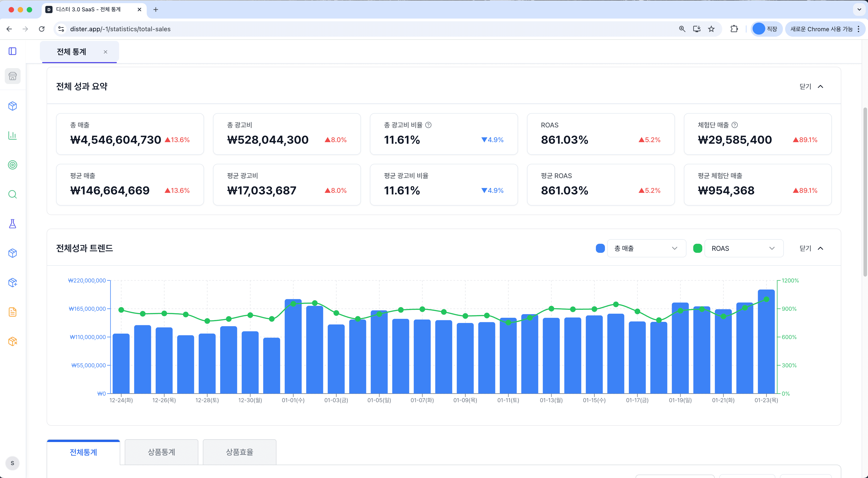Click the blue 총 매출 color swatch

(600, 248)
